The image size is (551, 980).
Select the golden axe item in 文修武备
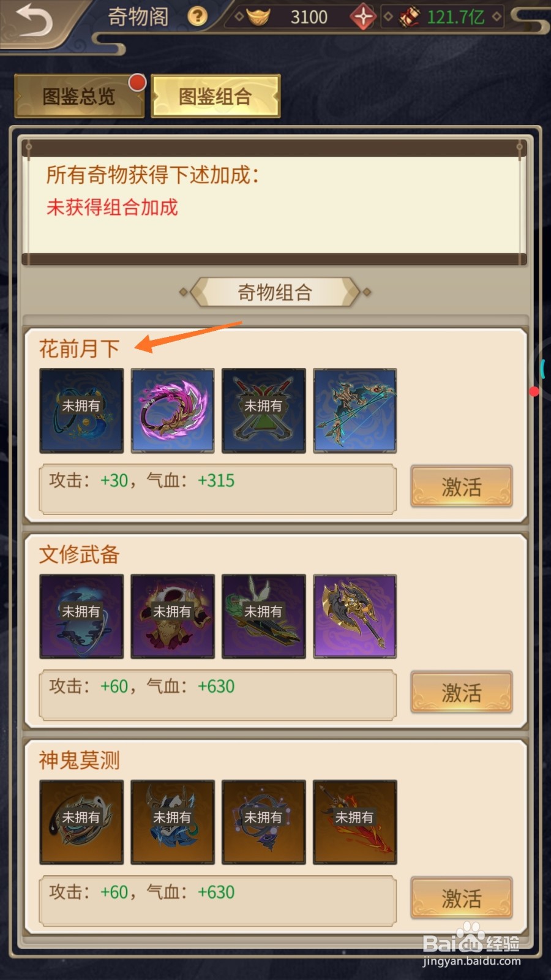[355, 617]
